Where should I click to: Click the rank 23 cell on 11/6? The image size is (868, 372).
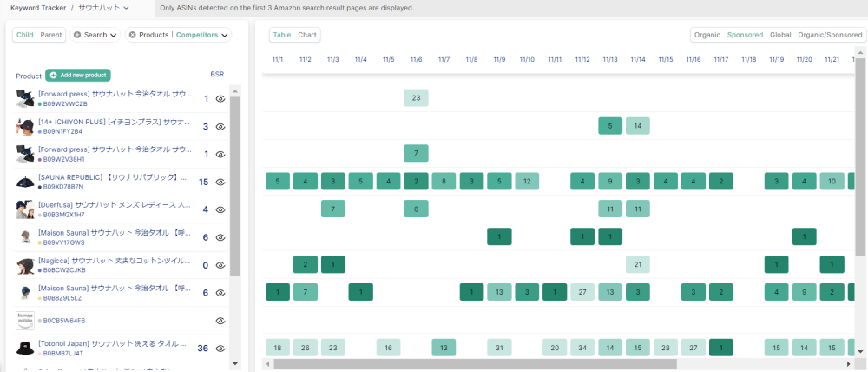416,98
